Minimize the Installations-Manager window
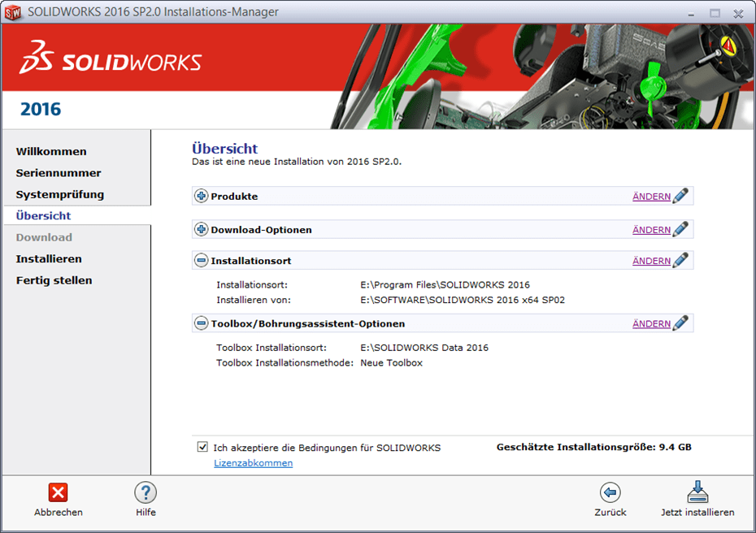The width and height of the screenshot is (756, 533). tap(691, 14)
